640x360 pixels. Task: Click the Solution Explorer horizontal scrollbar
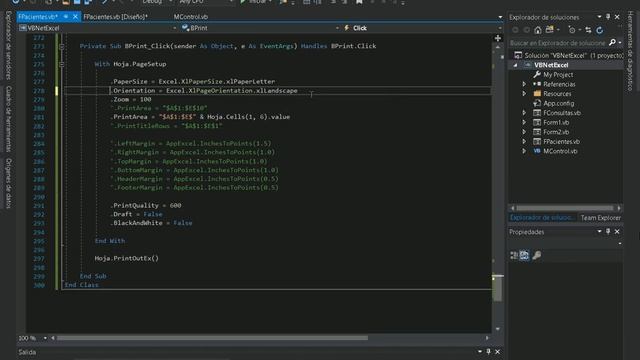tap(565, 208)
